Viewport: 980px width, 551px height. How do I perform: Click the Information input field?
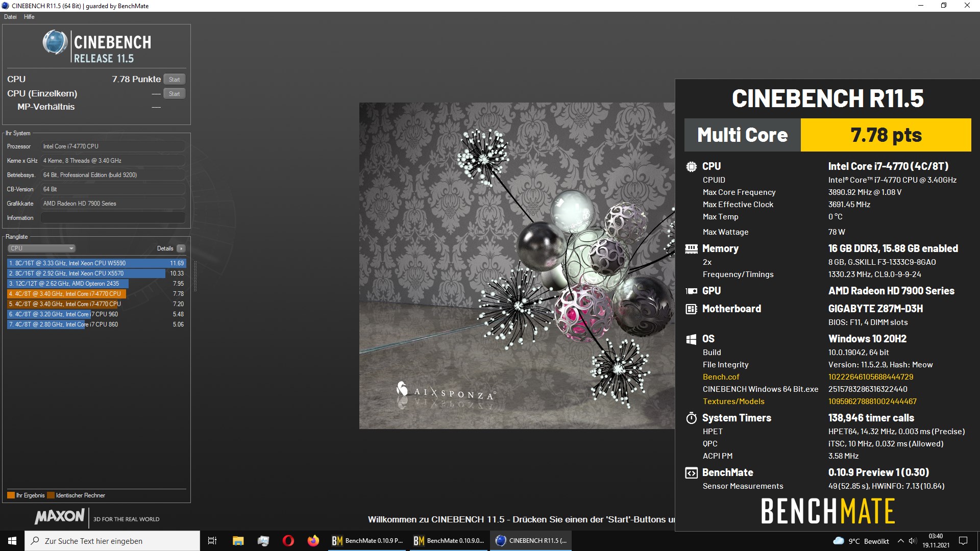113,218
